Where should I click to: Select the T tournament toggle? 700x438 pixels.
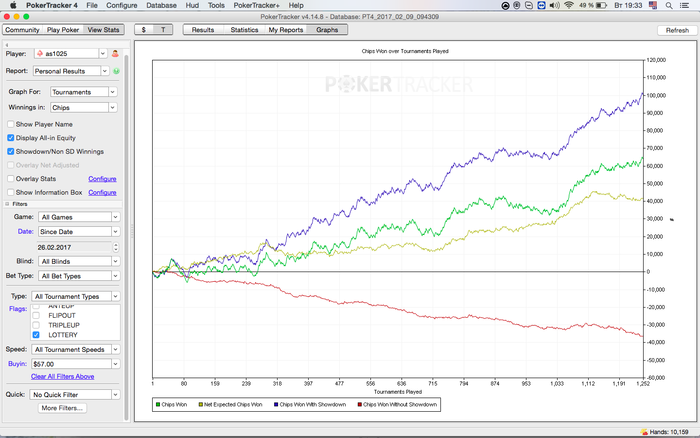[x=163, y=30]
